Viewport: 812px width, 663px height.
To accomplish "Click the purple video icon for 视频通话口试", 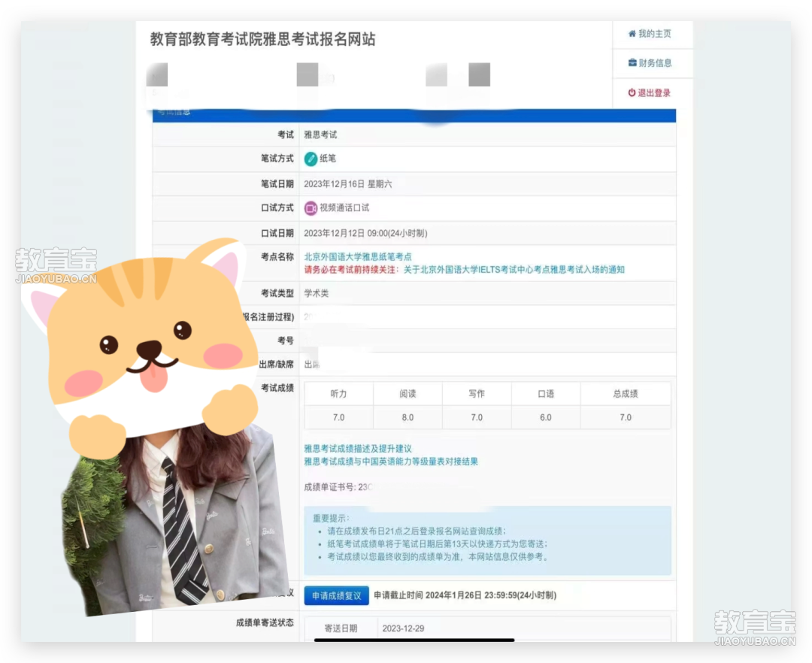I will 311,208.
